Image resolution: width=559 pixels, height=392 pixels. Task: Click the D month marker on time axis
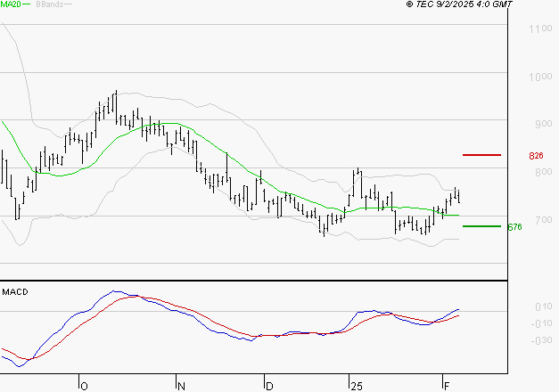point(269,387)
